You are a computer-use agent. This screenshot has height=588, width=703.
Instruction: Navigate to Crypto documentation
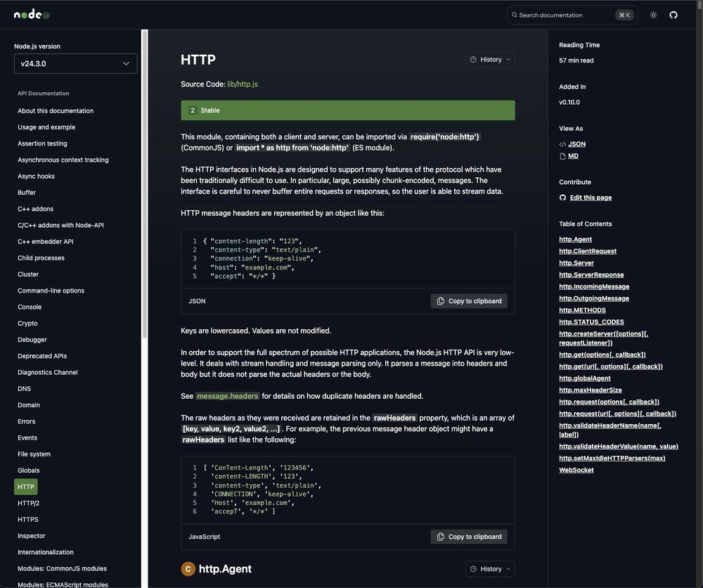tap(27, 324)
